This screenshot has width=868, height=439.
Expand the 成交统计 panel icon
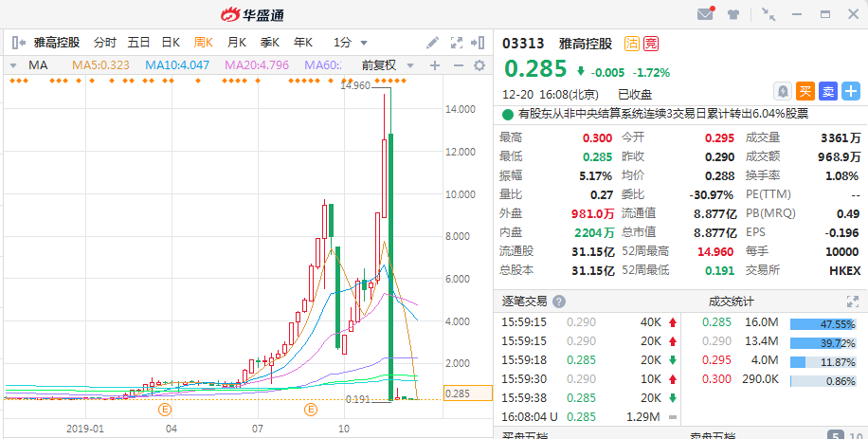click(853, 302)
